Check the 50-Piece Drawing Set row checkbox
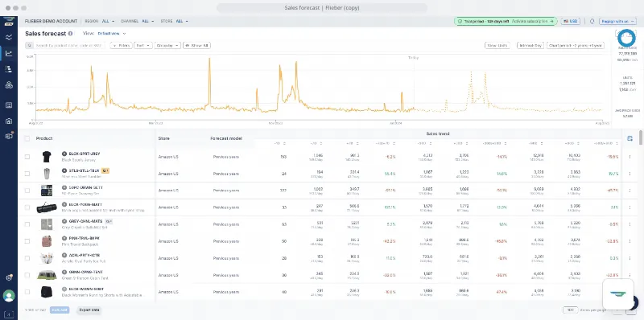 [x=27, y=191]
